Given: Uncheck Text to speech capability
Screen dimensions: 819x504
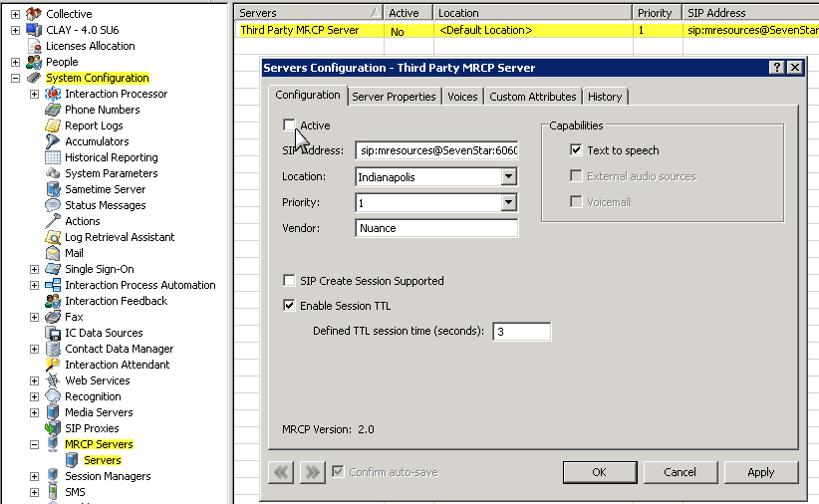Looking at the screenshot, I should [576, 150].
